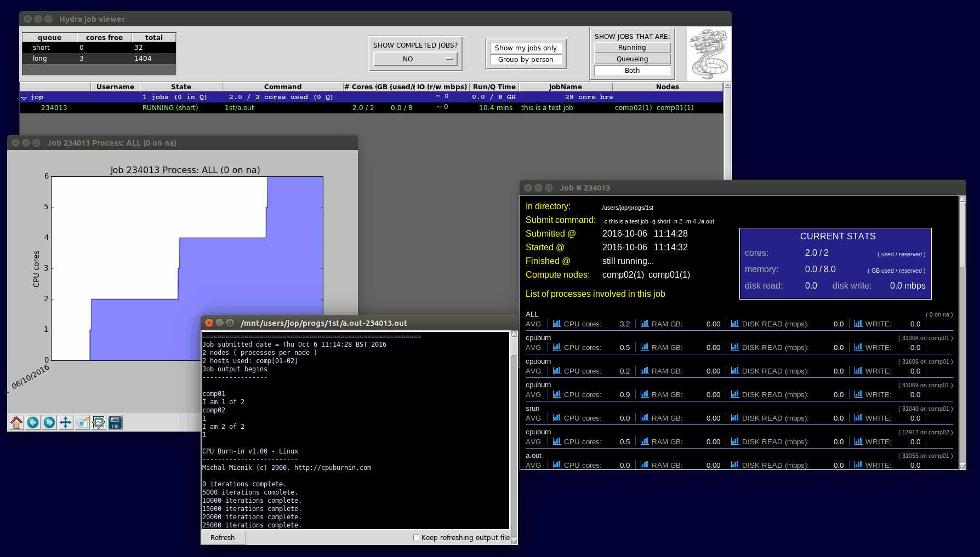Click 'this is a test job' job name
Image resolution: width=980 pixels, height=557 pixels.
pos(547,108)
